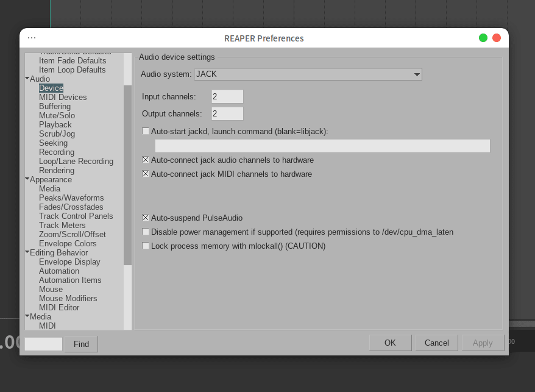Enable Disable power management checkbox
This screenshot has width=535, height=392.
(146, 232)
